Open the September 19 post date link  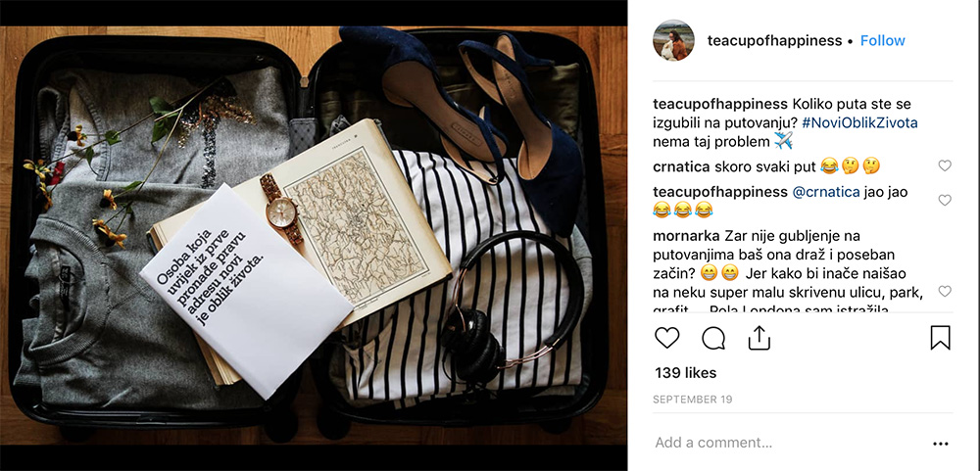[693, 400]
